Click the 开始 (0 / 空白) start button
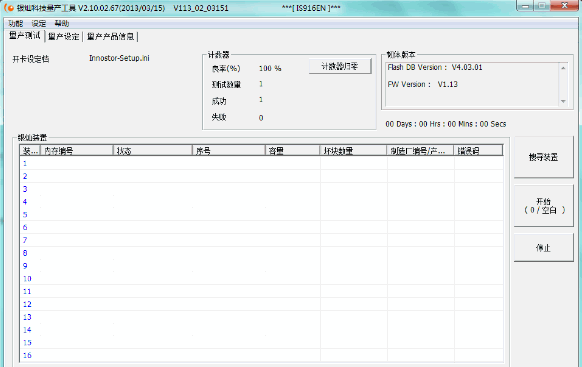The image size is (582, 367). pyautogui.click(x=543, y=206)
